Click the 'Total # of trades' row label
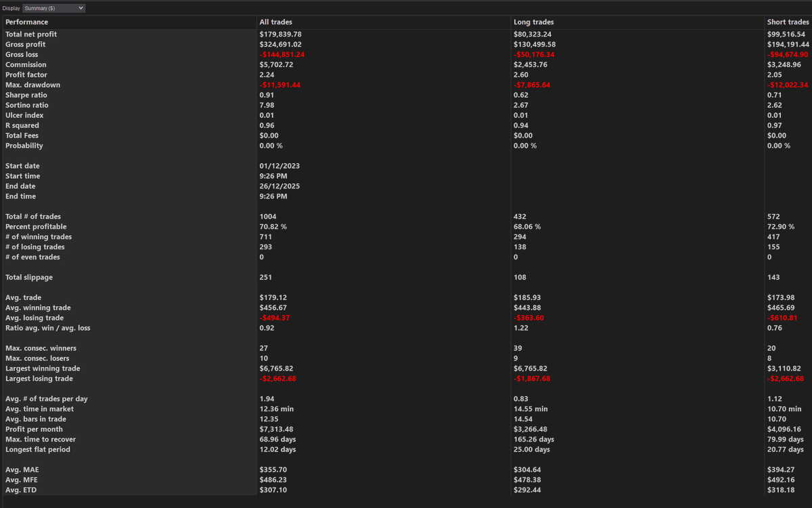 click(33, 217)
